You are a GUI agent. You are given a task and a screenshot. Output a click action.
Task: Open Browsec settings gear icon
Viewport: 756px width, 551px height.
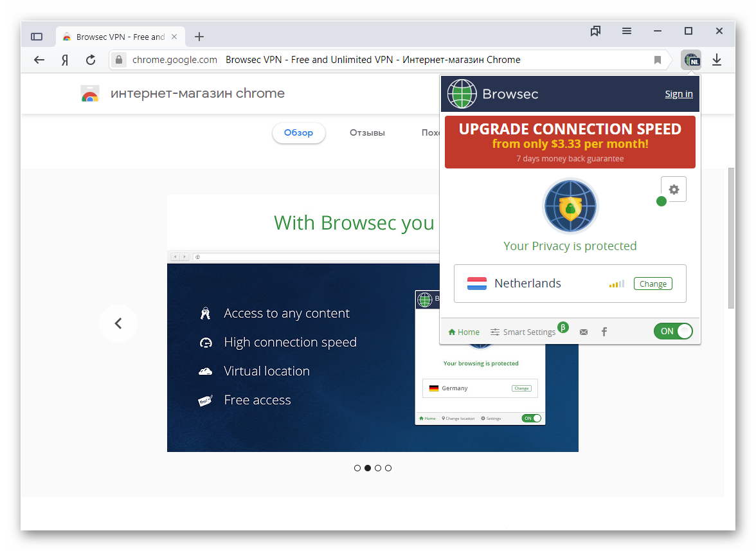674,190
